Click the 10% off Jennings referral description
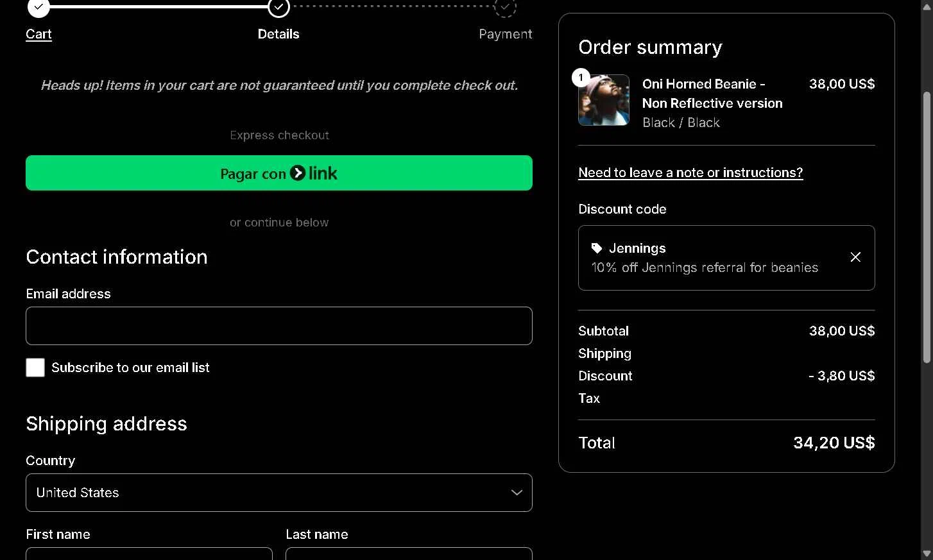933x560 pixels. [705, 267]
